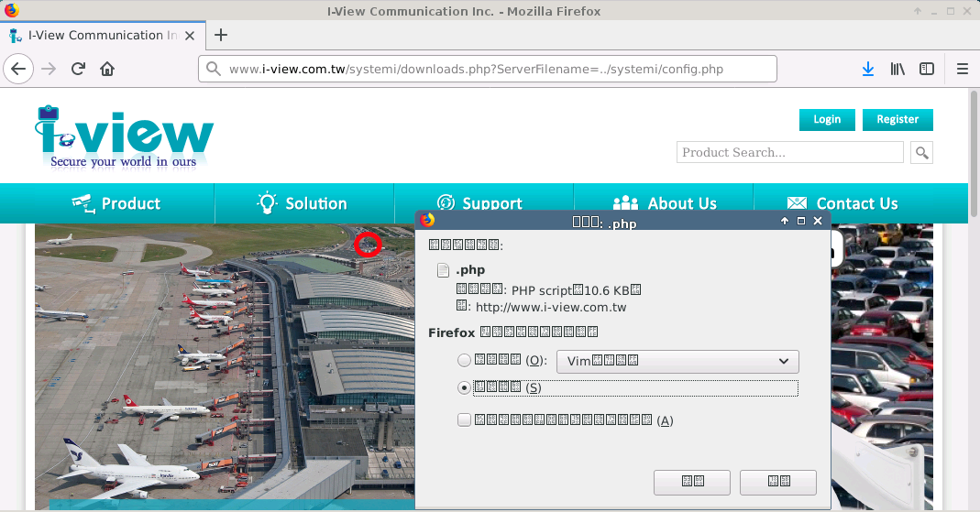Click the Firefox icon in window title bar
Image resolution: width=980 pixels, height=512 pixels.
click(11, 10)
